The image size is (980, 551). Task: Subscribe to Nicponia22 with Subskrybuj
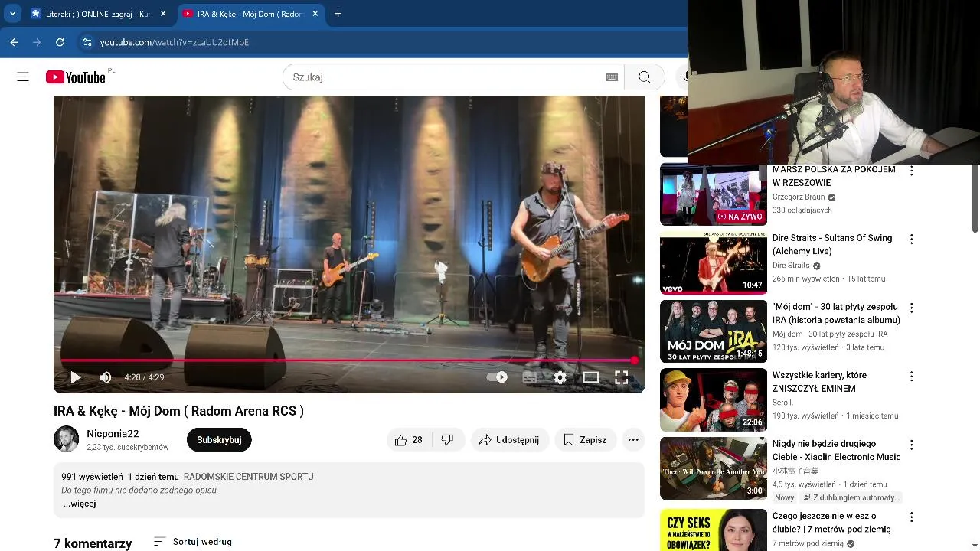[x=219, y=440]
